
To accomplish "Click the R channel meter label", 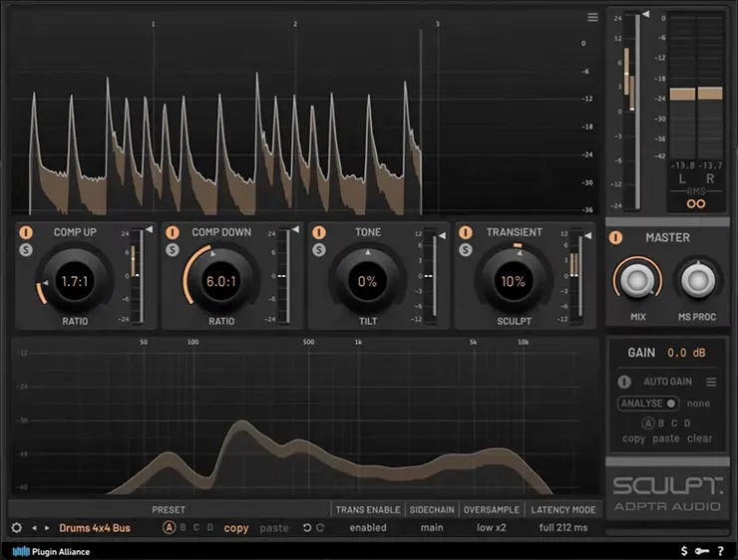I will click(x=710, y=178).
